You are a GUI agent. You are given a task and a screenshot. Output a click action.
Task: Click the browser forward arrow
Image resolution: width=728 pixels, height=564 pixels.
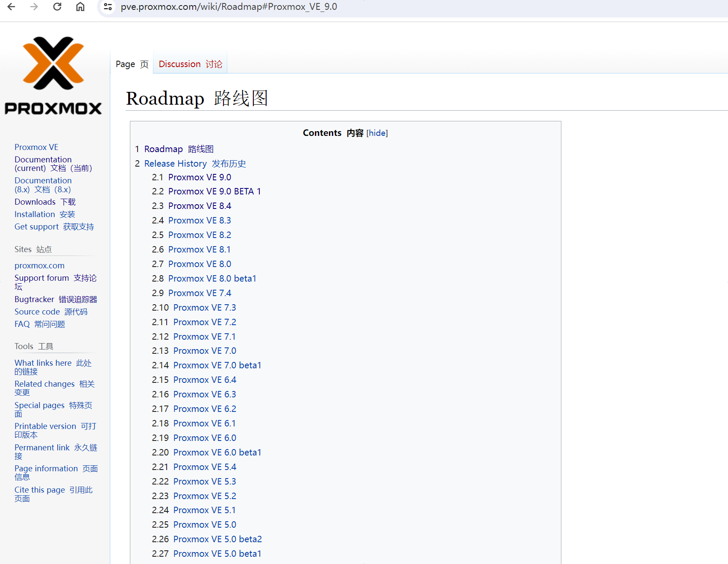[x=34, y=7]
